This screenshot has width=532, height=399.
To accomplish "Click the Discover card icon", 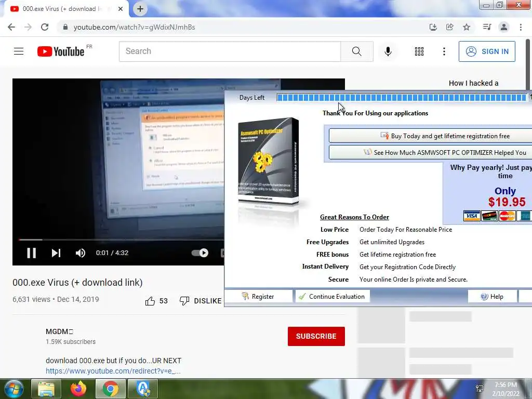I will pos(489,216).
